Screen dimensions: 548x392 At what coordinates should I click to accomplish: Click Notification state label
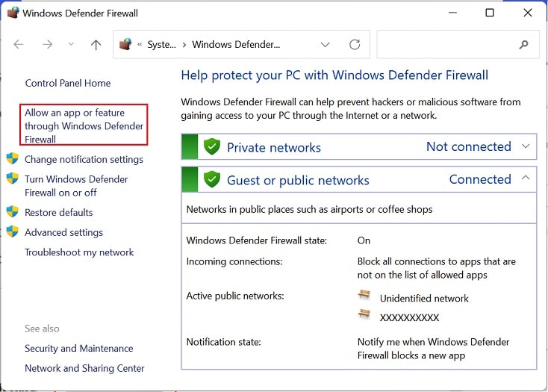pos(224,342)
